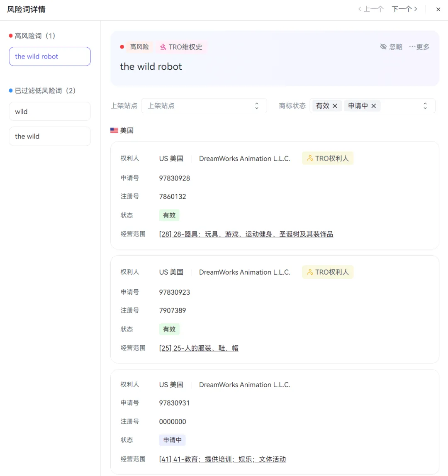Select 'the wild' low-risk word
This screenshot has height=476, width=448.
click(50, 136)
